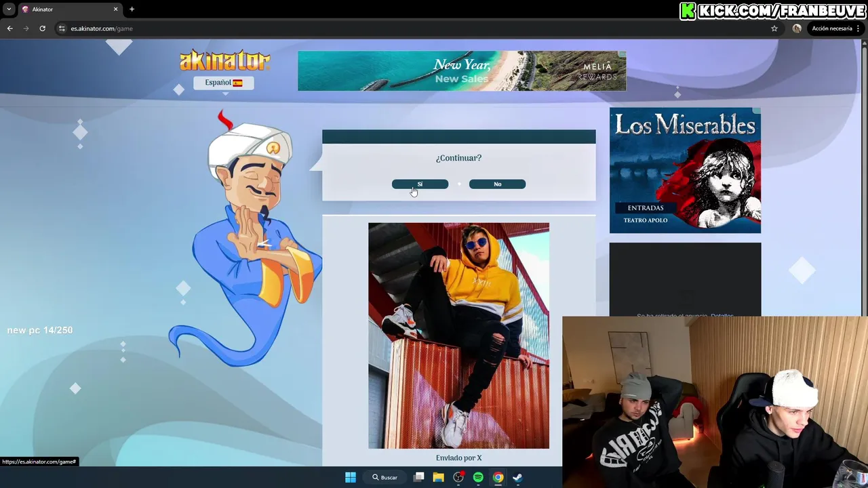The image size is (868, 488).
Task: Click the guessed character photo
Action: (x=458, y=335)
